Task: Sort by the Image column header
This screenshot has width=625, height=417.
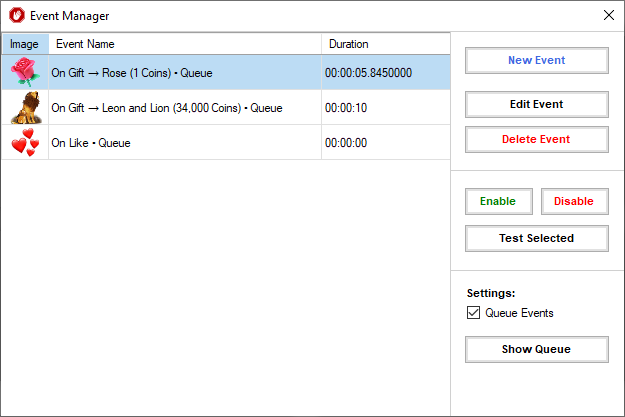Action: (25, 44)
